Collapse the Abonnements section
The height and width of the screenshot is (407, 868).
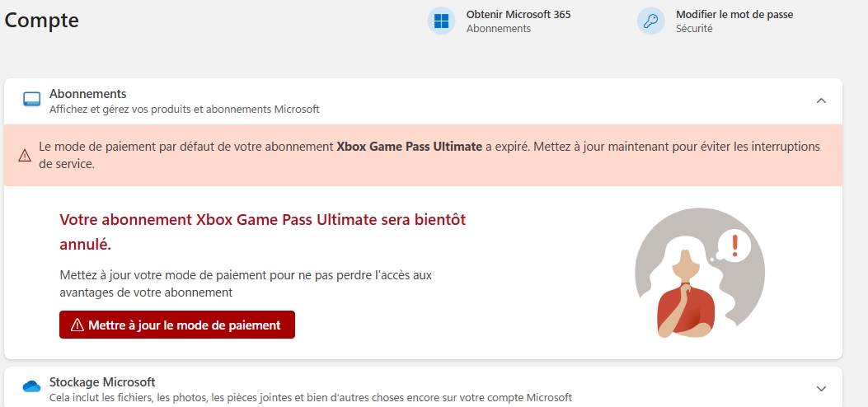click(820, 101)
